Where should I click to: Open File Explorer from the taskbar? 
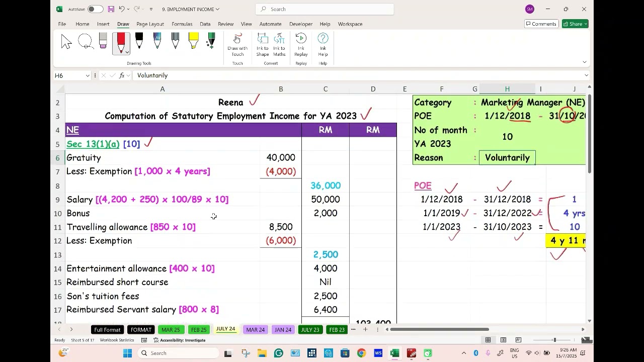click(x=262, y=353)
